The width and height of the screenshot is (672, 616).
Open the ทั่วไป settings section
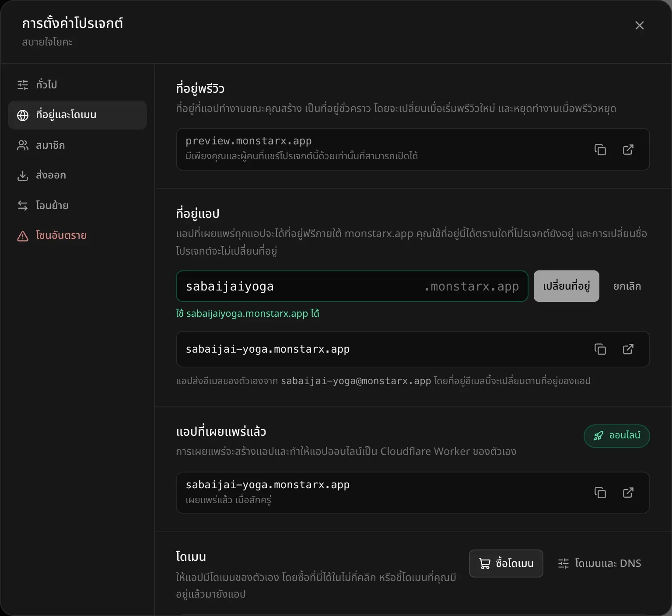coord(77,84)
